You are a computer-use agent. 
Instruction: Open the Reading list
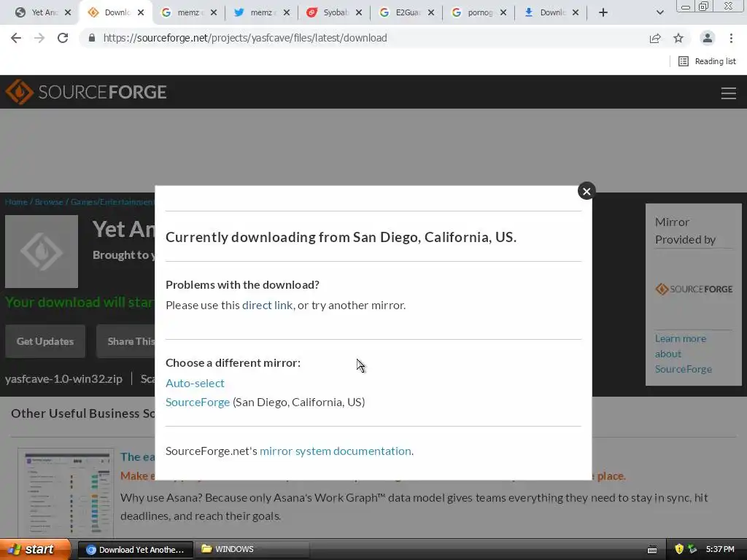coord(707,61)
